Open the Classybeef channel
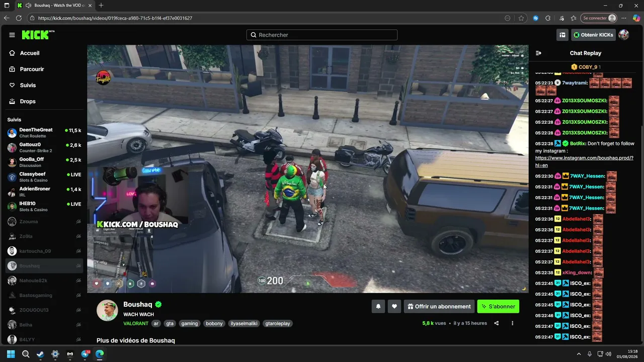 click(44, 177)
